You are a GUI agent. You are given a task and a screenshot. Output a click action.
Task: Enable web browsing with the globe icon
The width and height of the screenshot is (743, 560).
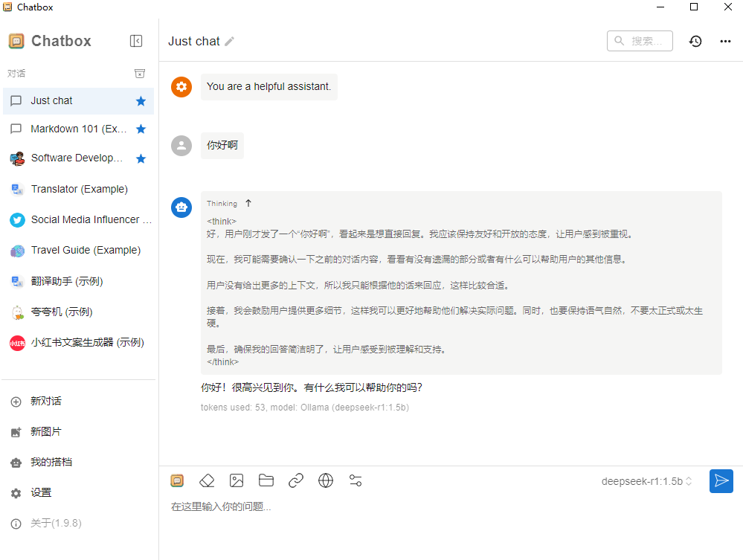tap(326, 480)
